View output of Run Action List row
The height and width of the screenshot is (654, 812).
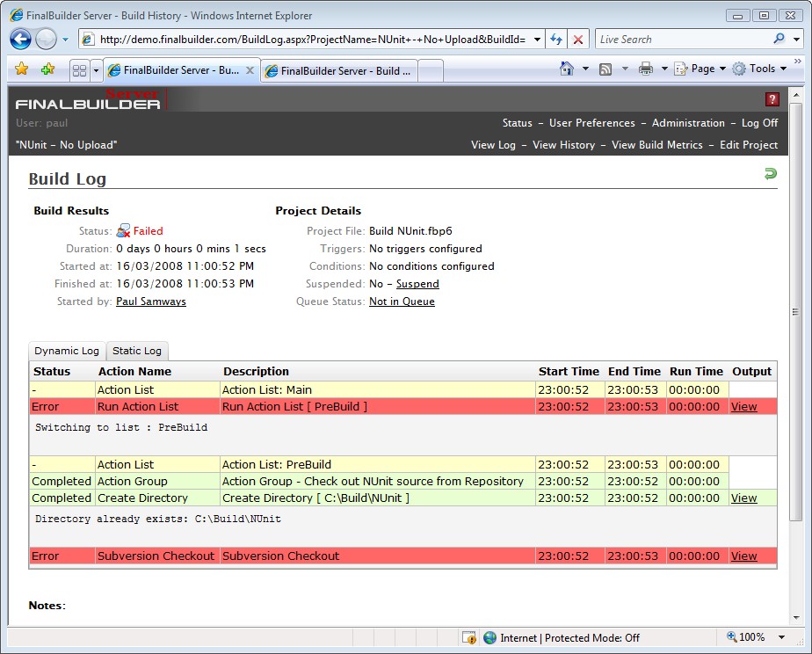click(743, 406)
